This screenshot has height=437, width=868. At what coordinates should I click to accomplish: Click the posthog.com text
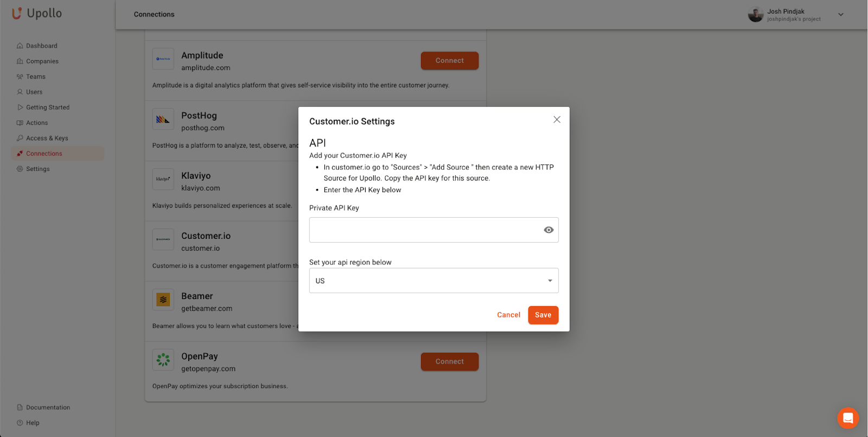[203, 128]
